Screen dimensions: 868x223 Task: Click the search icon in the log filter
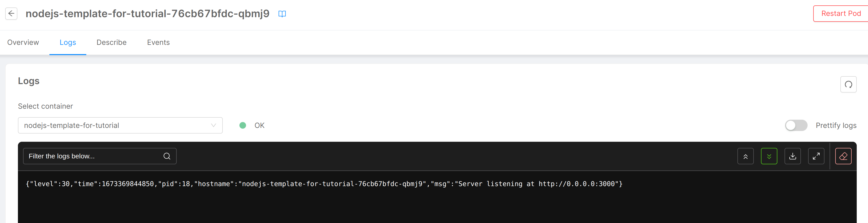[x=167, y=156]
